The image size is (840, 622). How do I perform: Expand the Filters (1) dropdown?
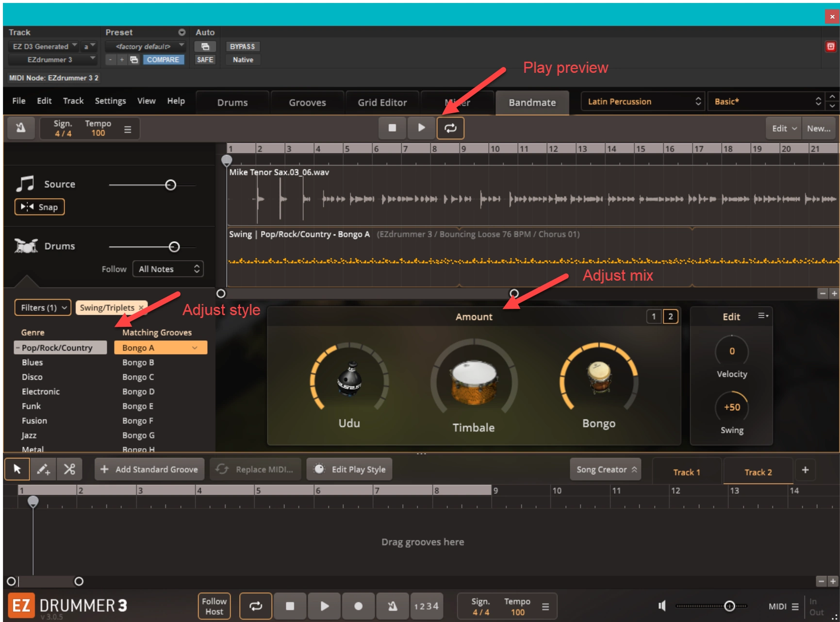[x=43, y=308]
